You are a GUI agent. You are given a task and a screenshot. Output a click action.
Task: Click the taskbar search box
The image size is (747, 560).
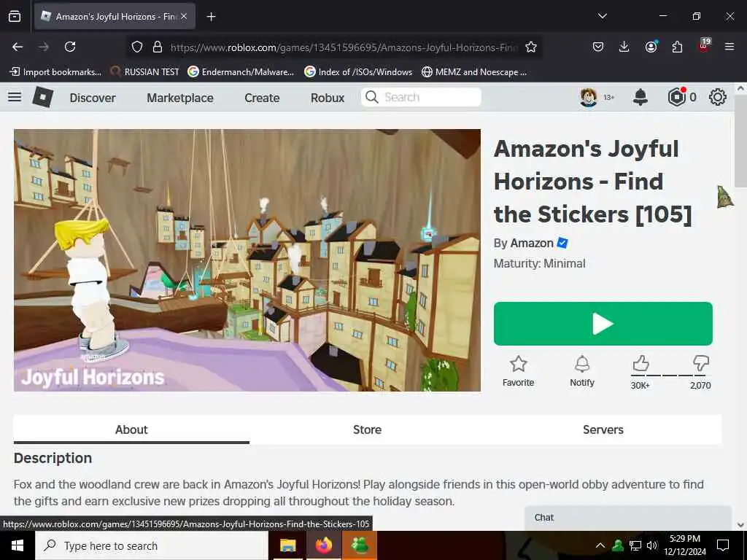click(152, 545)
